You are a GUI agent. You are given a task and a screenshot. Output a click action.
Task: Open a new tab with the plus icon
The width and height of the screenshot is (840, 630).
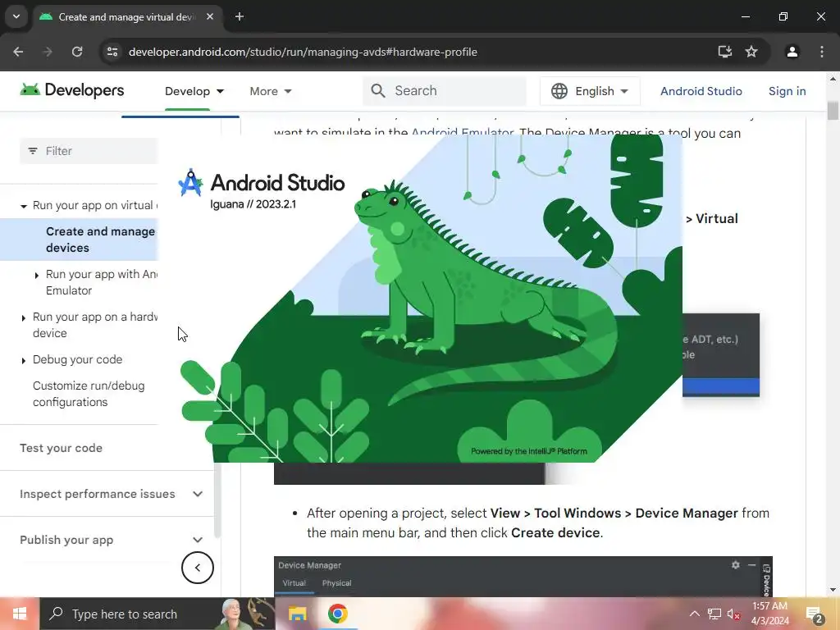(x=240, y=16)
